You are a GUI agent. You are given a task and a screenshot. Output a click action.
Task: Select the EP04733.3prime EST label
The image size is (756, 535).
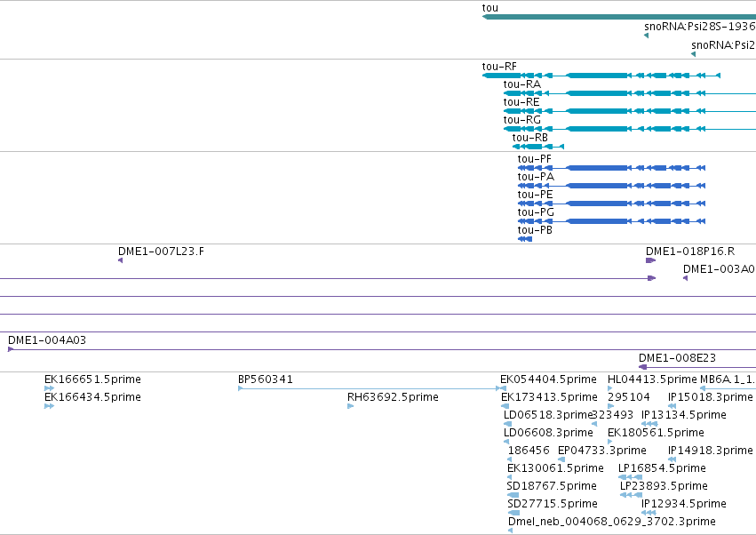click(x=601, y=451)
